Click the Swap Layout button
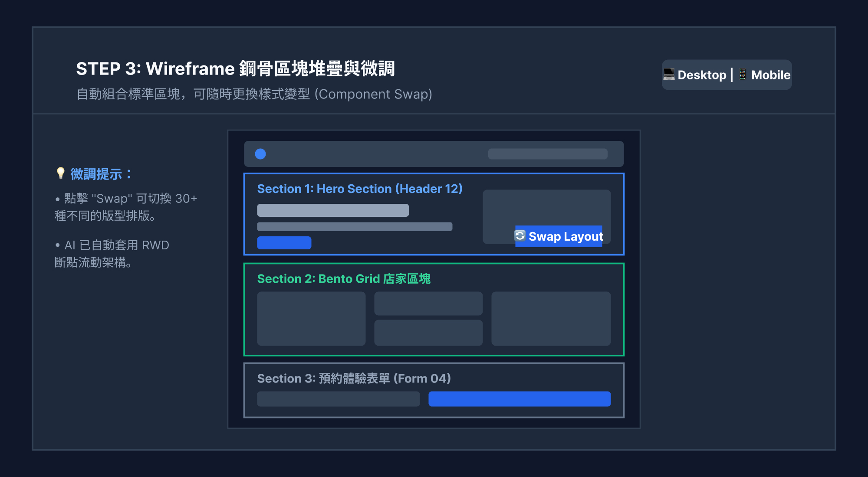The height and width of the screenshot is (477, 868). 559,236
